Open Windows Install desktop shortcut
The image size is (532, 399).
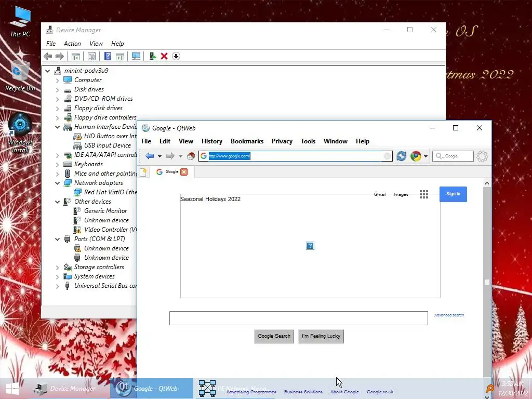pos(20,133)
